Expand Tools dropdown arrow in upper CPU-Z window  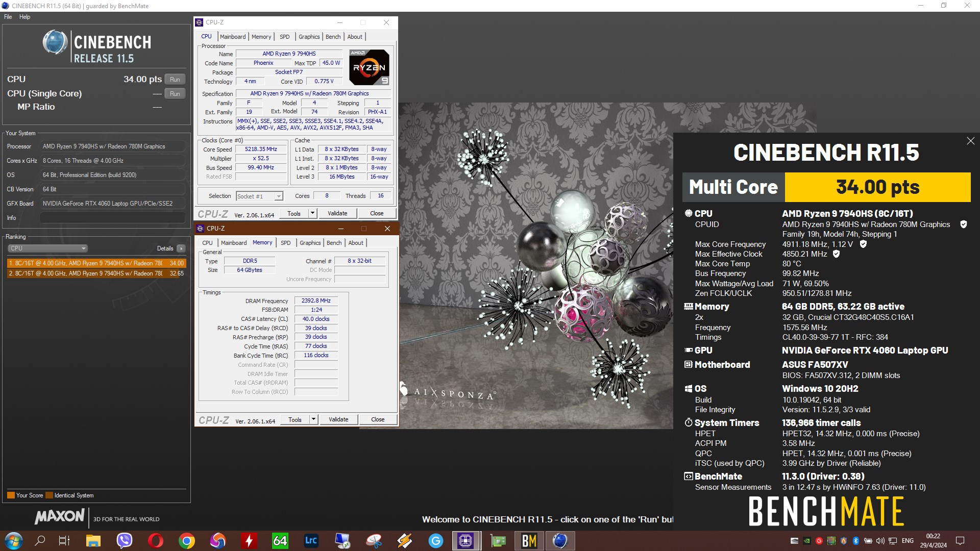pos(313,214)
